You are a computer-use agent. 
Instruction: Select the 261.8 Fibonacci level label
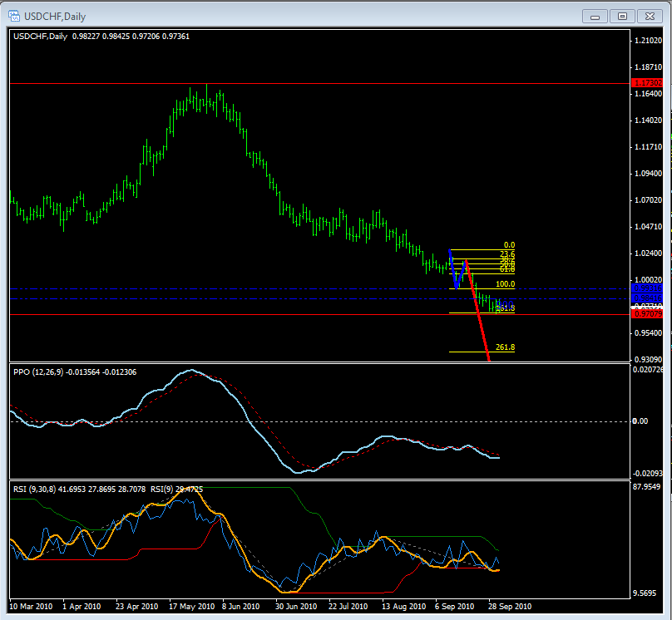coord(505,347)
